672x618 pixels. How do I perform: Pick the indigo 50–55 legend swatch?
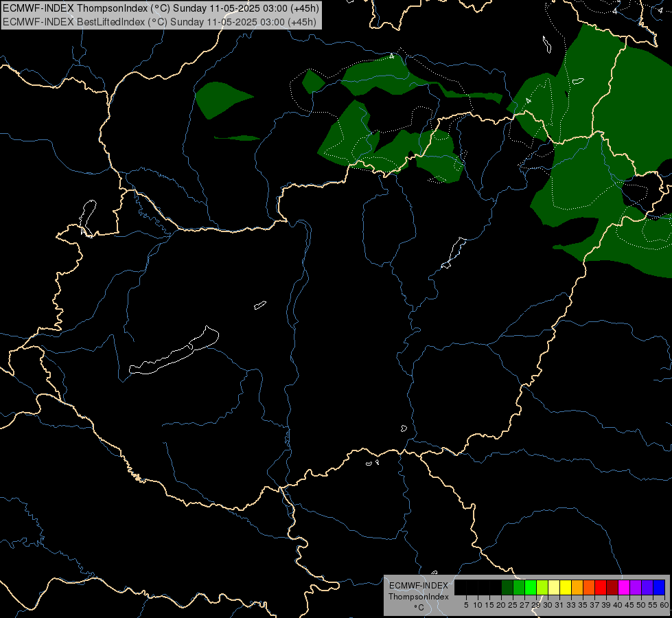pyautogui.click(x=647, y=588)
